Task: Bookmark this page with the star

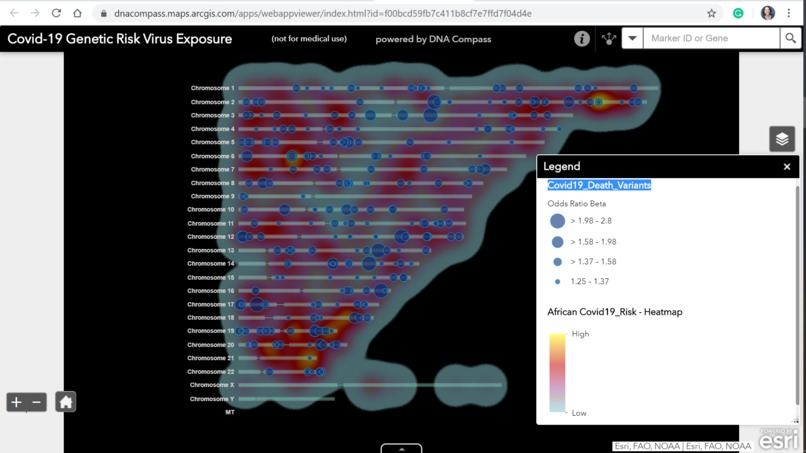Action: coord(711,13)
